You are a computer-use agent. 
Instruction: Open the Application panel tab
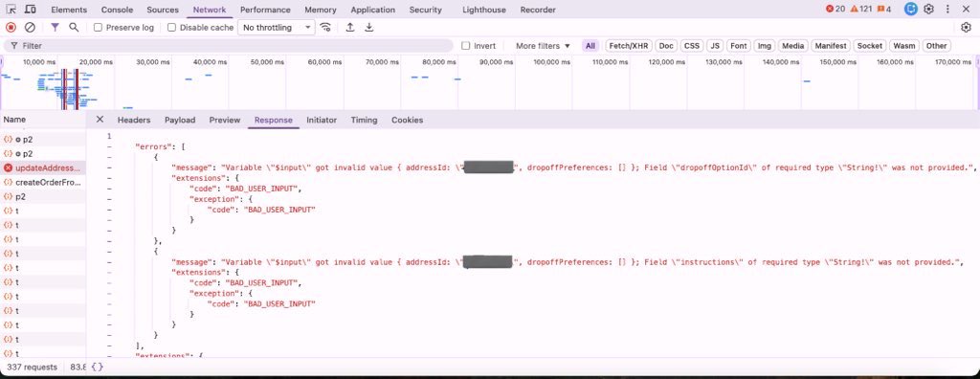[372, 10]
